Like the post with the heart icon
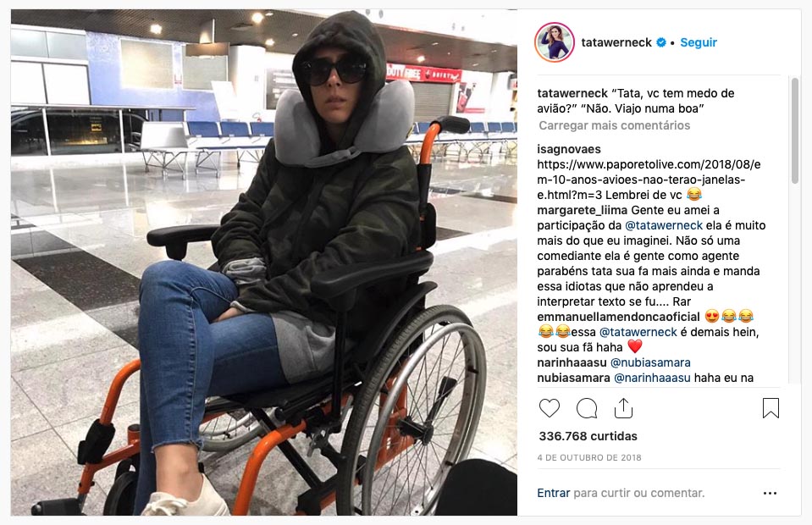 (x=550, y=408)
